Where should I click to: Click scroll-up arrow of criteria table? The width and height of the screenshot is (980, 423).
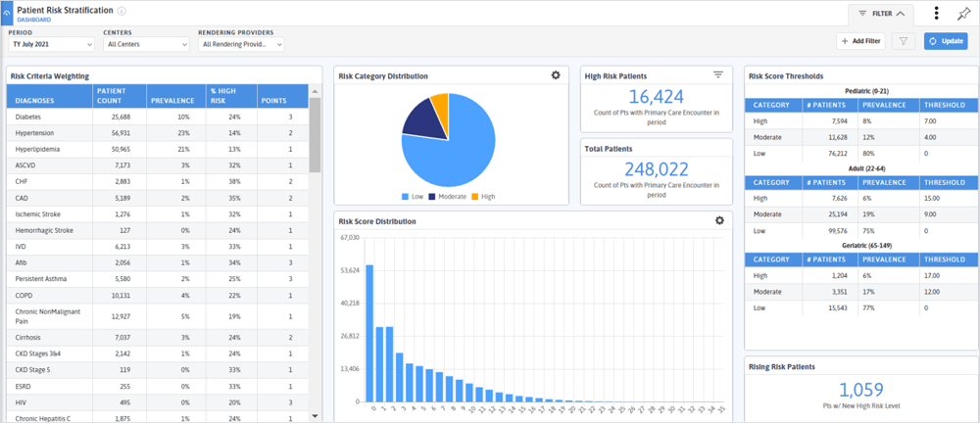click(315, 91)
